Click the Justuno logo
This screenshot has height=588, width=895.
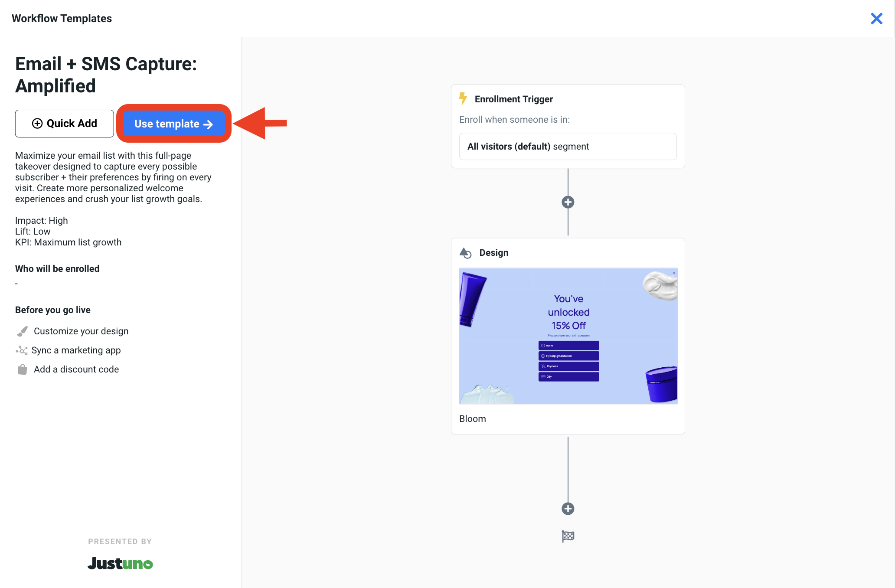[x=120, y=563]
